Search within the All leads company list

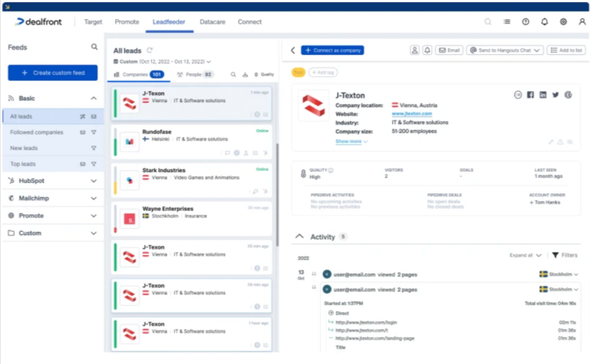coord(234,75)
